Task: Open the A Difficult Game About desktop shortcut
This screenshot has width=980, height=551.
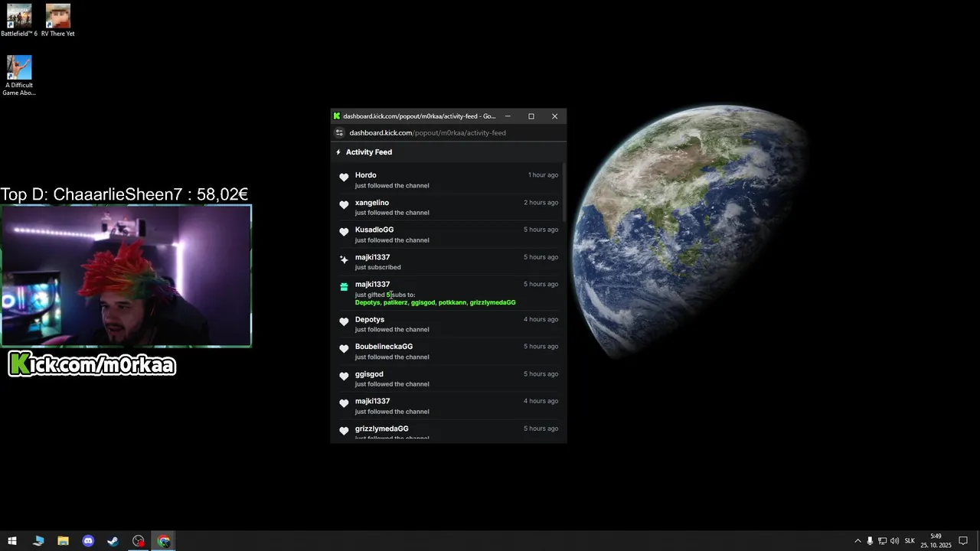Action: (19, 75)
